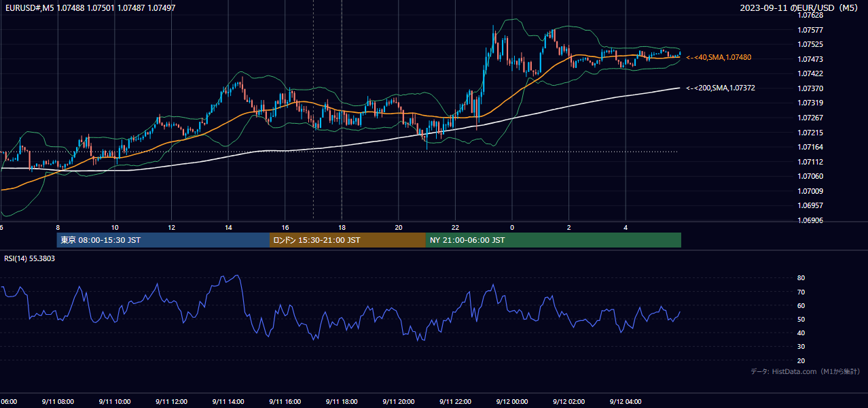Click the 9/11 08:00 time axis label
The width and height of the screenshot is (868, 408).
(x=58, y=402)
